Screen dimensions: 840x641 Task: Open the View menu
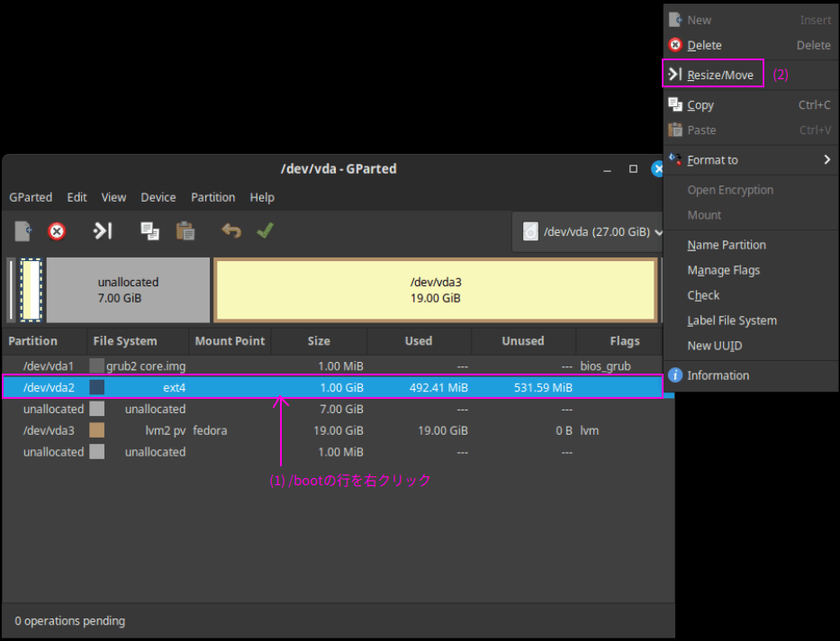click(x=113, y=197)
